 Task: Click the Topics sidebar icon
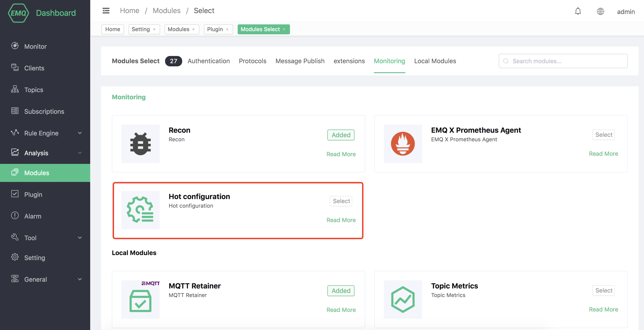click(x=15, y=89)
